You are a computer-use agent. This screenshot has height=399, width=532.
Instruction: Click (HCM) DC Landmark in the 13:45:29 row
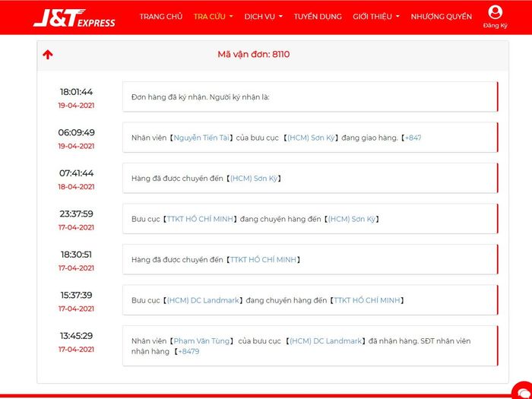326,341
